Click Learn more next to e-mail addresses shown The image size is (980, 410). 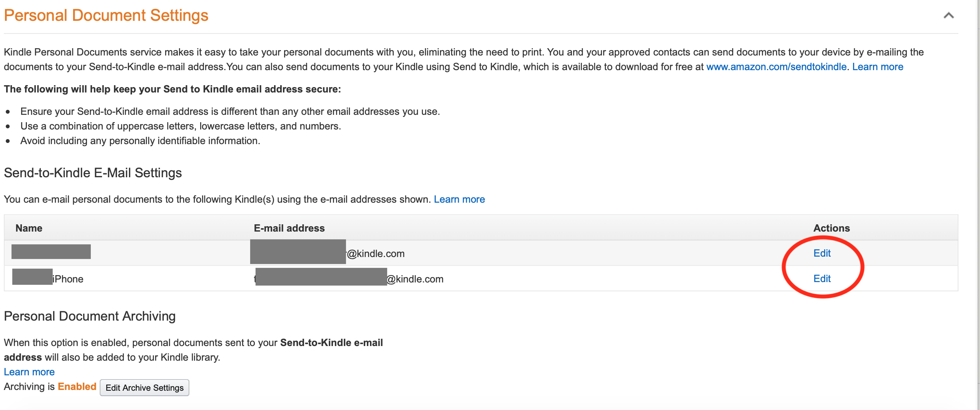(x=459, y=199)
